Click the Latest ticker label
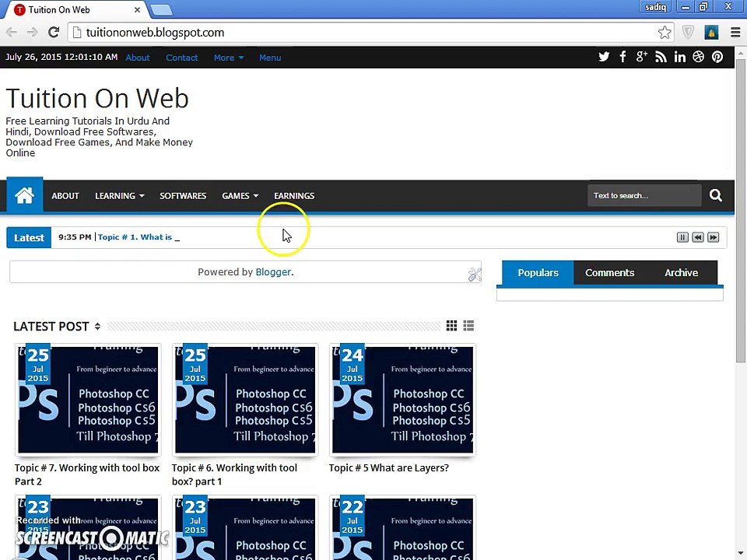This screenshot has height=560, width=747. tap(29, 238)
